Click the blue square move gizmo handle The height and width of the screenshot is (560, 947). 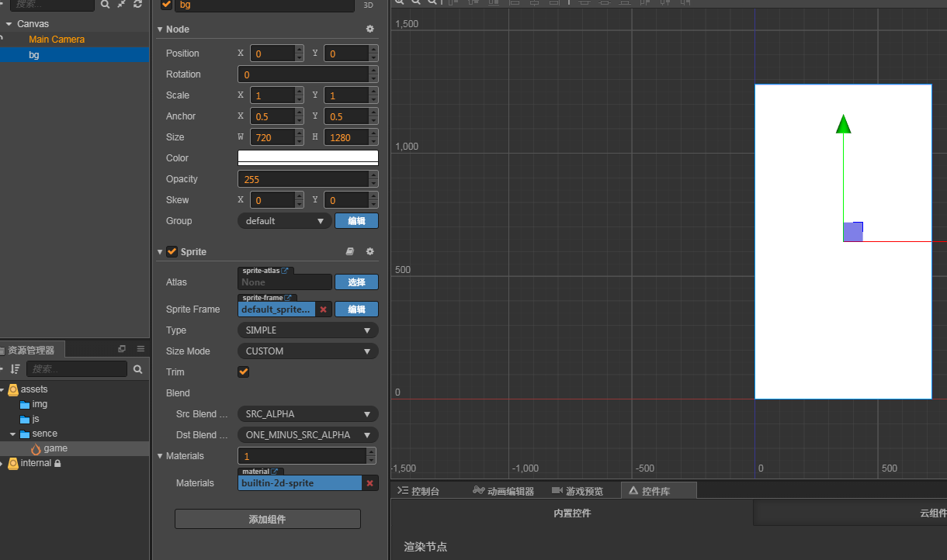pyautogui.click(x=853, y=231)
